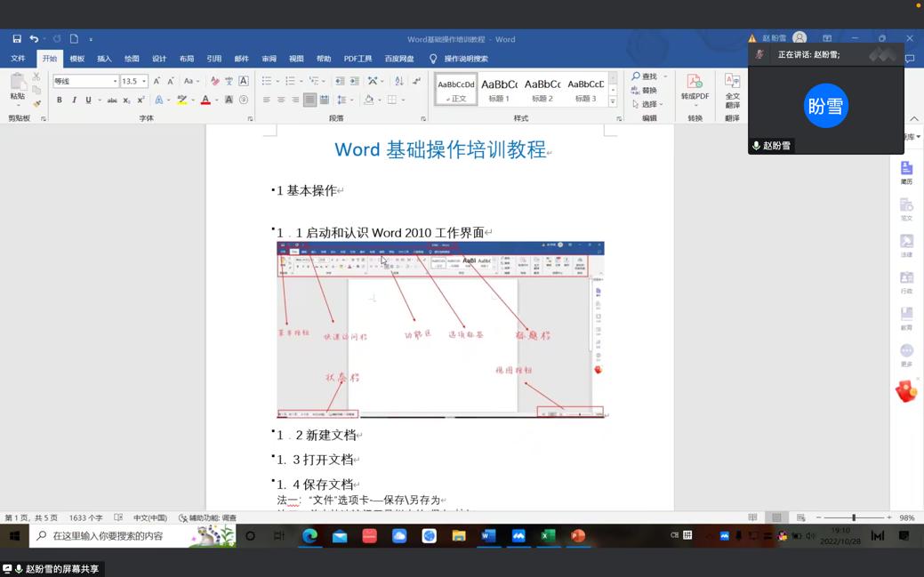Click the sort A-Z icon in paragraph group

(399, 81)
